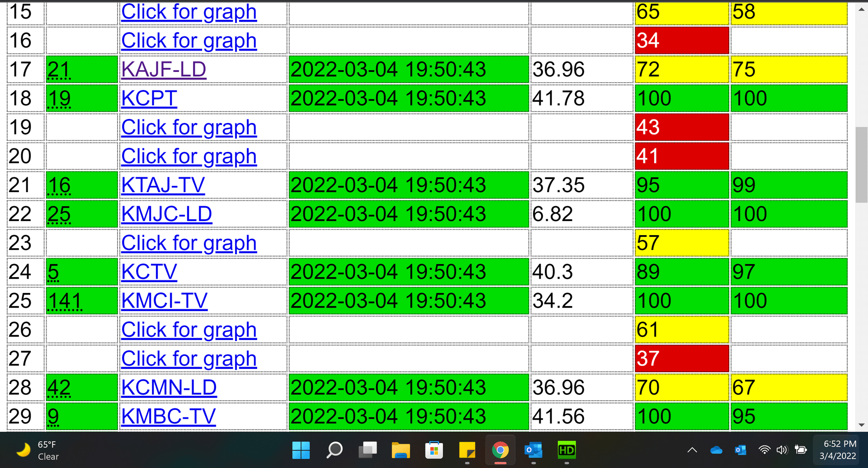Click for graph link in row 20
This screenshot has height=468, width=868.
189,157
